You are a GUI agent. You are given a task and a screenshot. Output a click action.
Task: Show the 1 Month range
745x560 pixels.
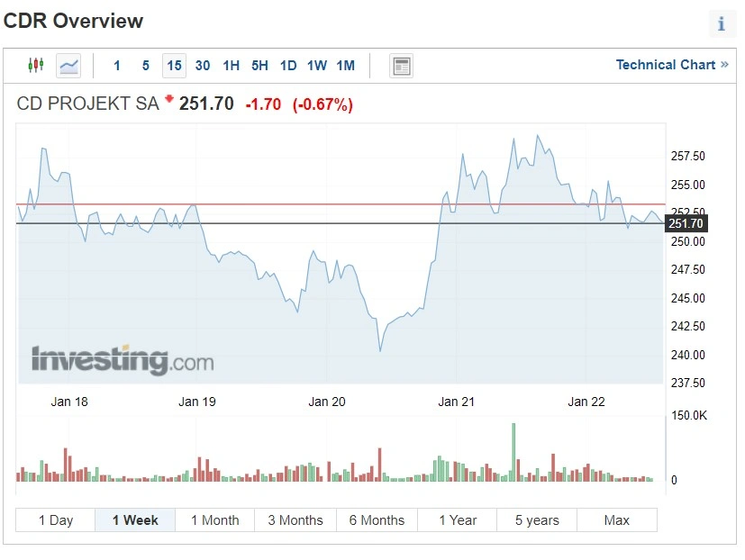pyautogui.click(x=215, y=520)
